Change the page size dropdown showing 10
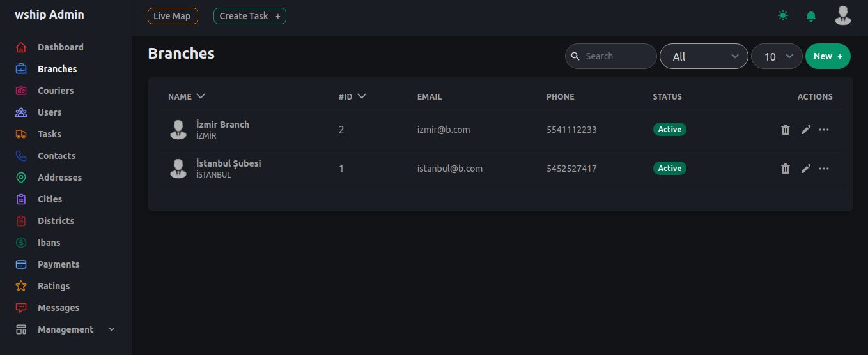868x355 pixels. (777, 56)
